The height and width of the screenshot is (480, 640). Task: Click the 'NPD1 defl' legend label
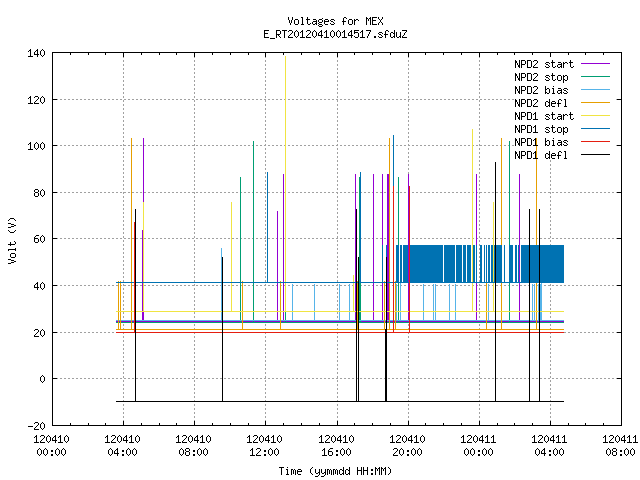[x=541, y=156]
